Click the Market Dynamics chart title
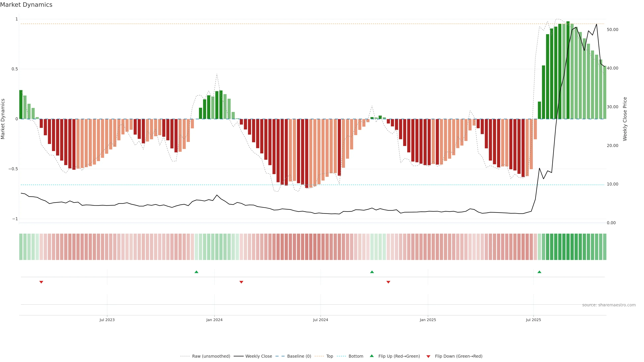This screenshot has width=644, height=362. pyautogui.click(x=26, y=5)
